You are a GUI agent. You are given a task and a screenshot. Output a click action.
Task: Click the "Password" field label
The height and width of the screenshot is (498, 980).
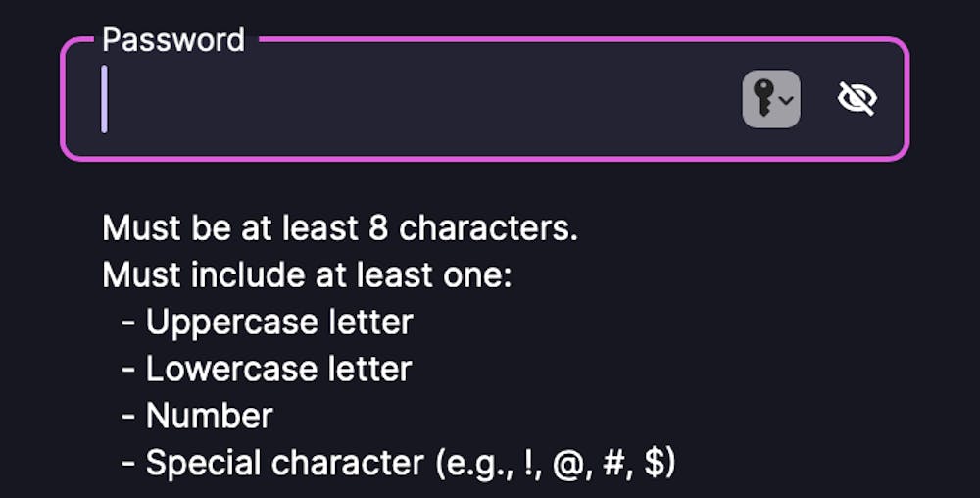click(x=173, y=40)
